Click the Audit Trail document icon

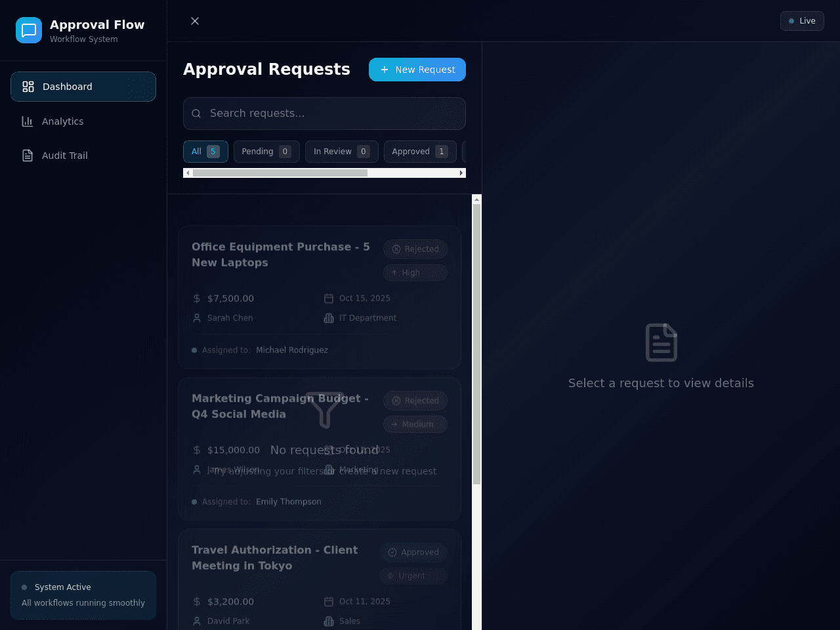click(28, 156)
